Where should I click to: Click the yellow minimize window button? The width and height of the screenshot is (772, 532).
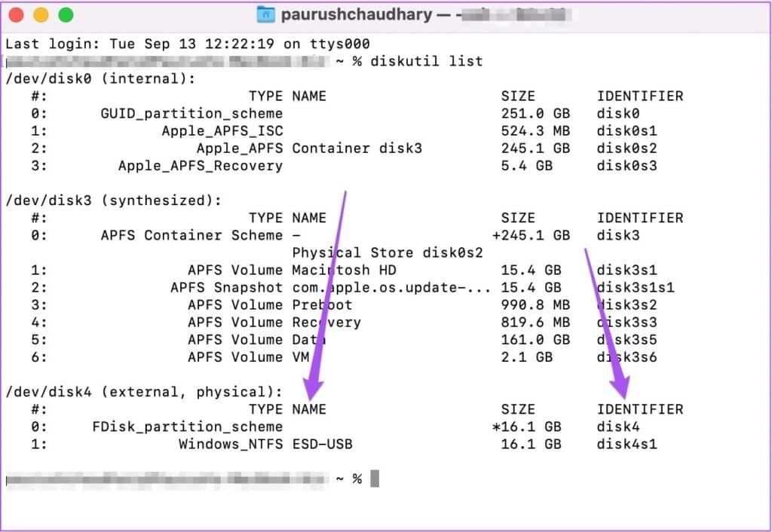click(41, 15)
